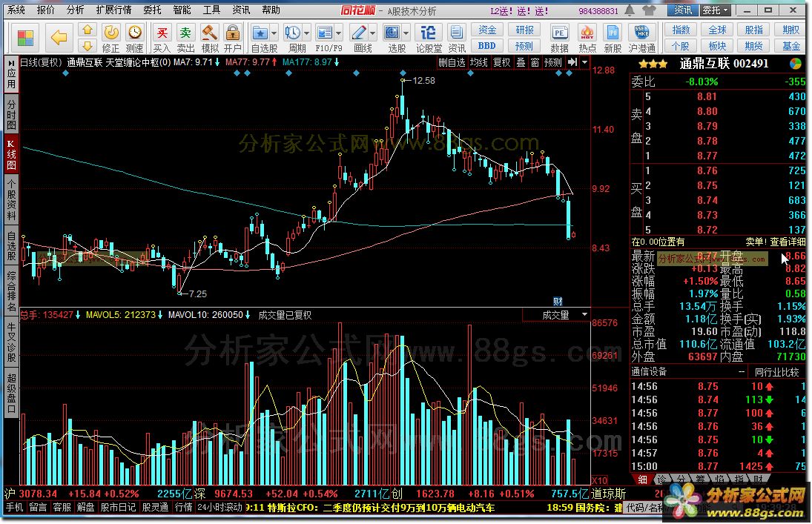
Task: Expand the F10/F9 dropdown arrow
Action: click(x=339, y=33)
